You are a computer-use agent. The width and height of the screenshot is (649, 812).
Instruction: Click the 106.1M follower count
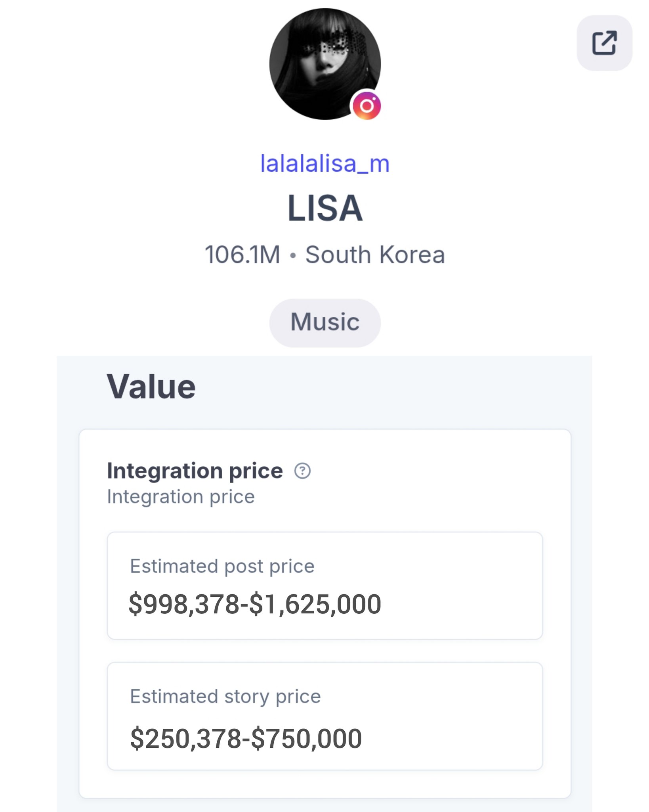242,255
